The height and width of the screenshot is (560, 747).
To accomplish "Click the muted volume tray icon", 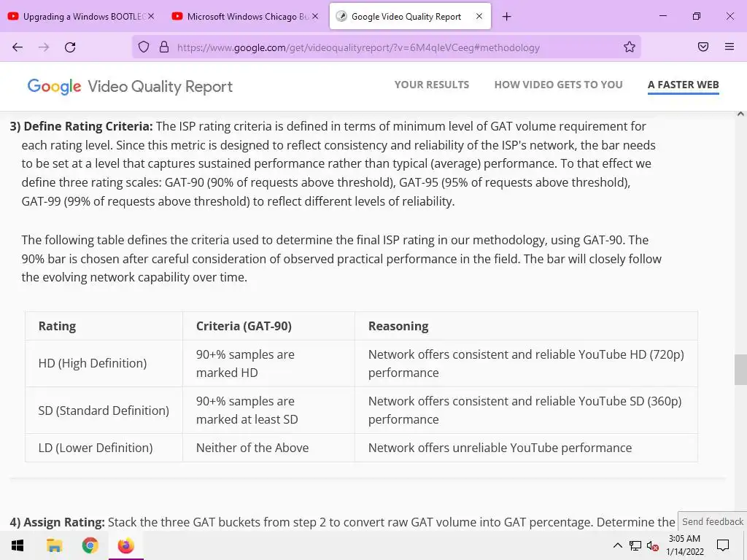I will (x=653, y=545).
